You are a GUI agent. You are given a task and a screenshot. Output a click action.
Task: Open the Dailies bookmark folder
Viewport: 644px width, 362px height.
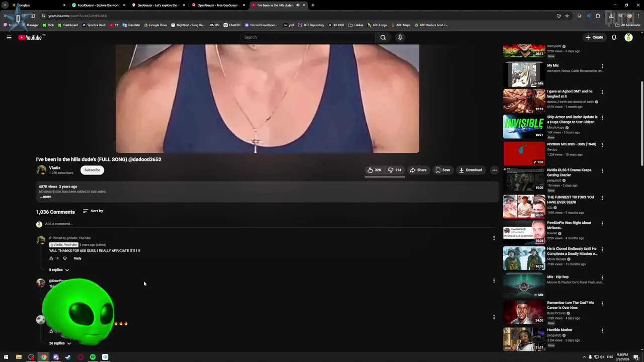356,25
